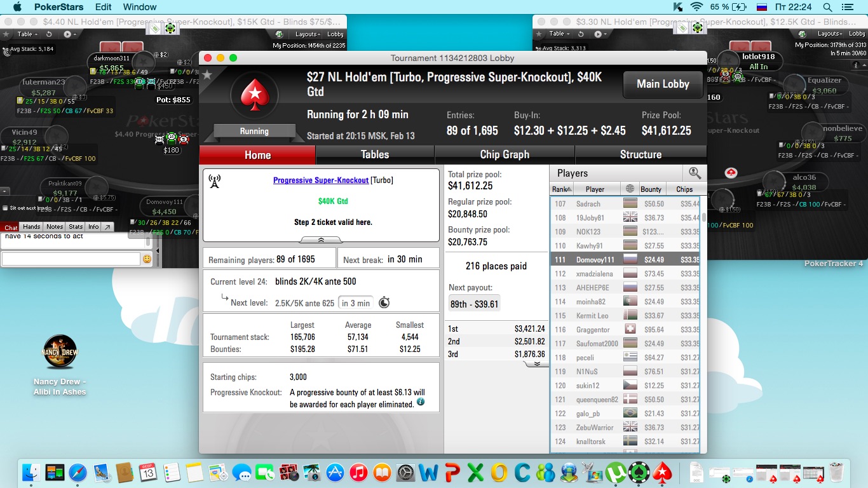
Task: Click the Main Lobby button
Action: (x=663, y=84)
